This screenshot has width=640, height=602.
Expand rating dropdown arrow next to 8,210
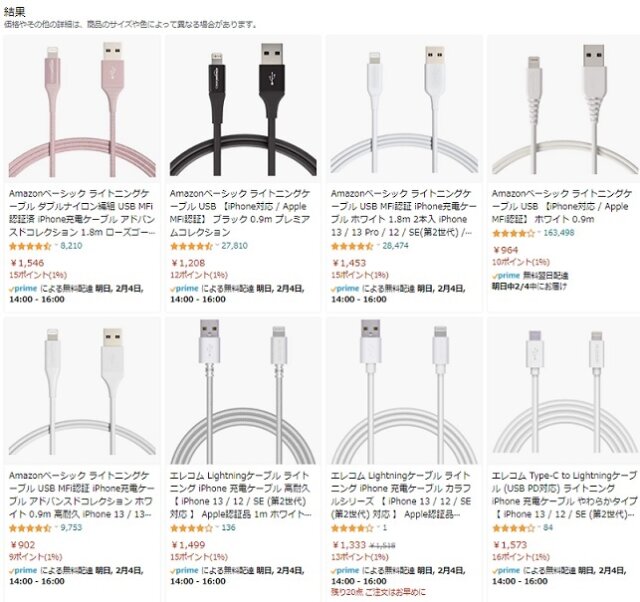(x=56, y=245)
